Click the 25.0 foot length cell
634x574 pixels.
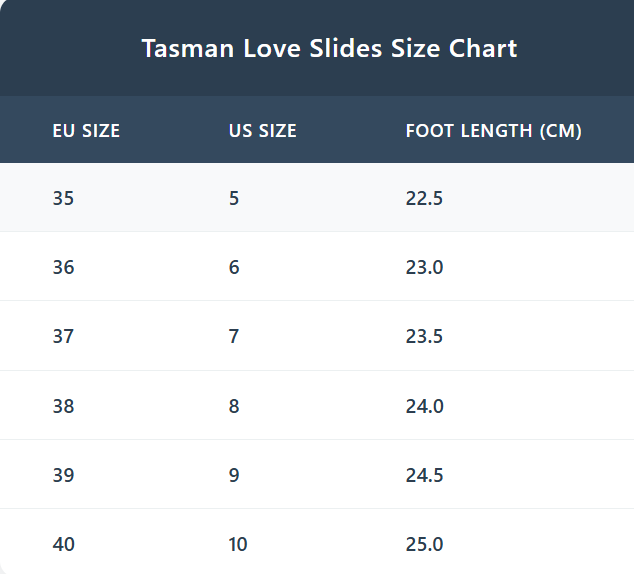pos(424,544)
